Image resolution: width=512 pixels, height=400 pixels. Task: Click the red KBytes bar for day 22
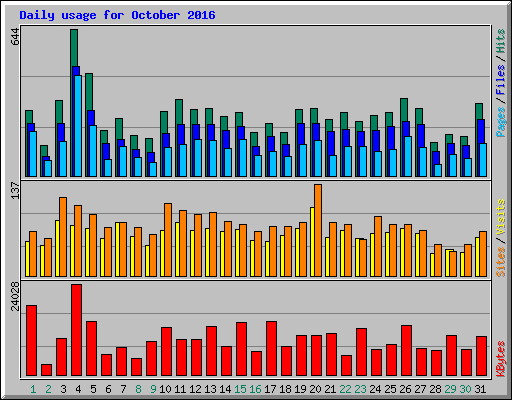(346, 366)
